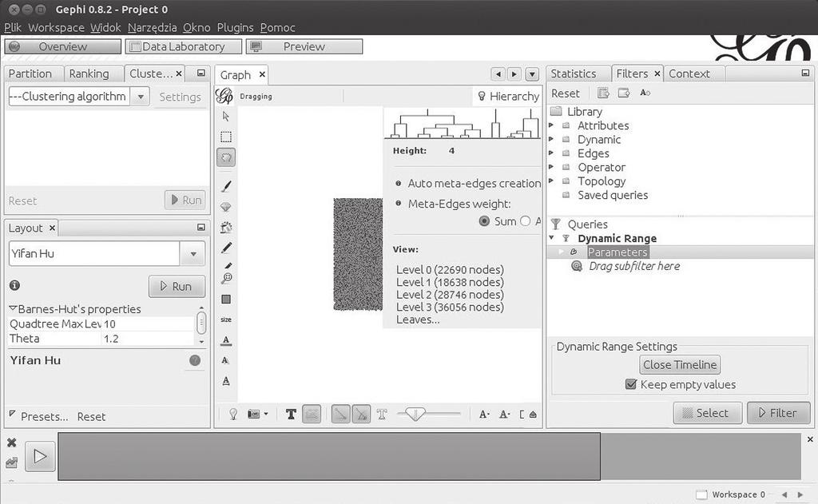Open layout Presets...
818x504 pixels.
pos(45,416)
